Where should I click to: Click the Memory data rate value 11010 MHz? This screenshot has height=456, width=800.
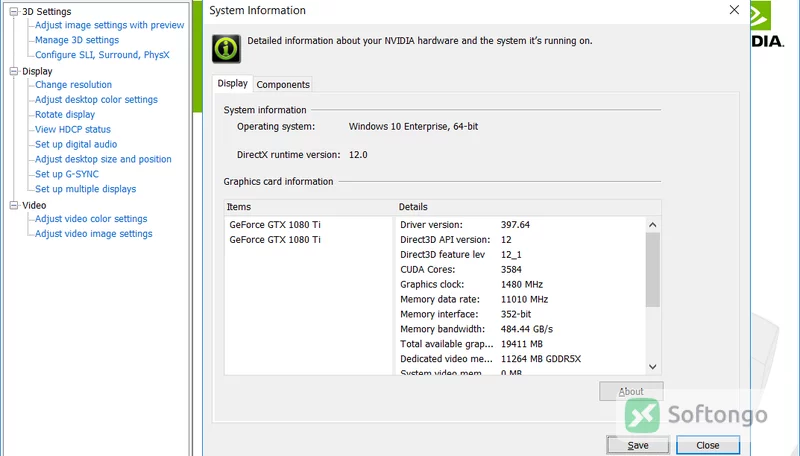click(524, 299)
